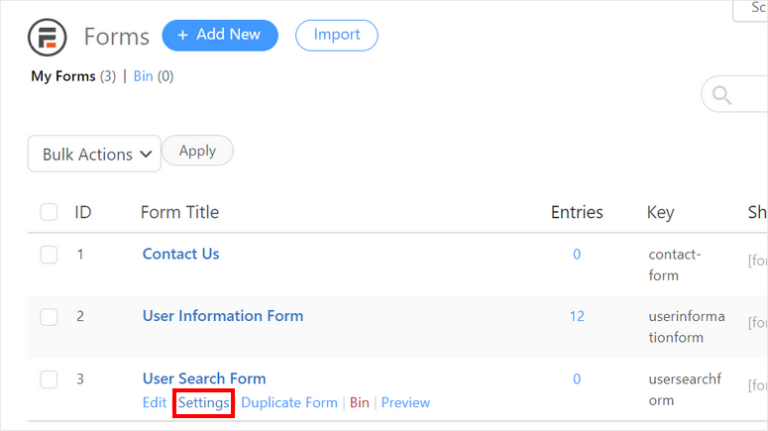Click the Add New button

tap(218, 35)
